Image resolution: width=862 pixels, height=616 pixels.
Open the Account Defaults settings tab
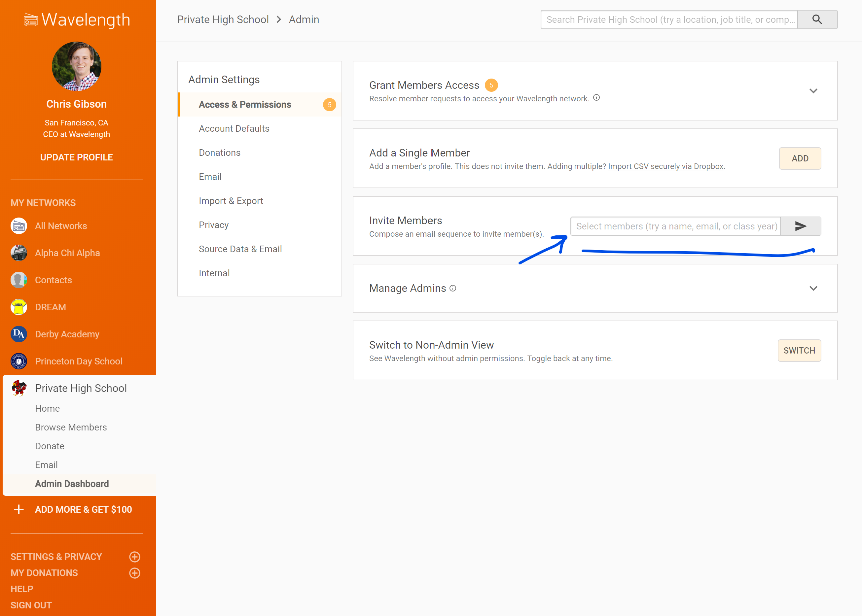pyautogui.click(x=234, y=129)
